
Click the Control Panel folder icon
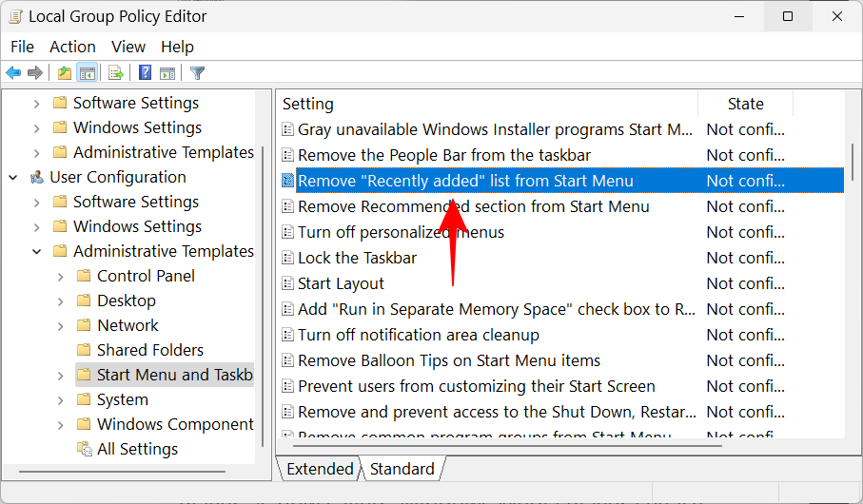point(84,275)
